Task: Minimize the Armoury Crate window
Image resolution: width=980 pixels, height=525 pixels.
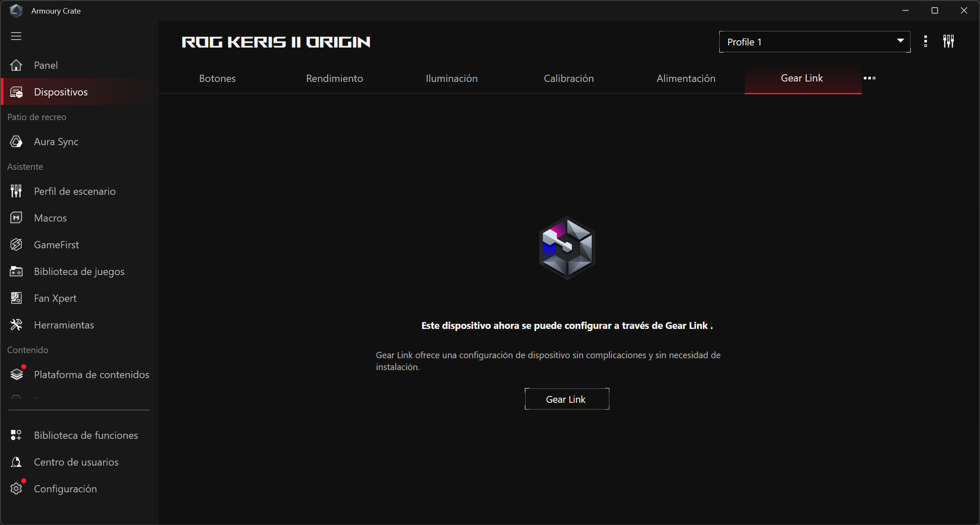Action: click(x=905, y=11)
